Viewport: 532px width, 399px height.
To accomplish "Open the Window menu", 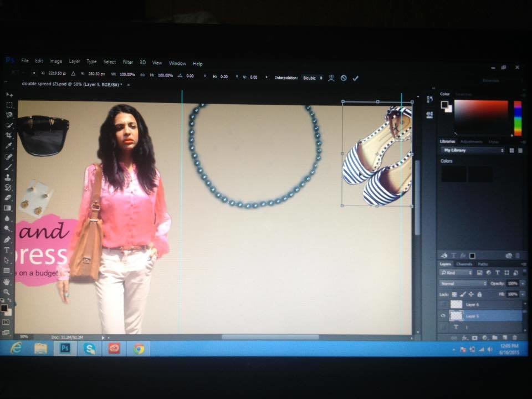I will [177, 63].
